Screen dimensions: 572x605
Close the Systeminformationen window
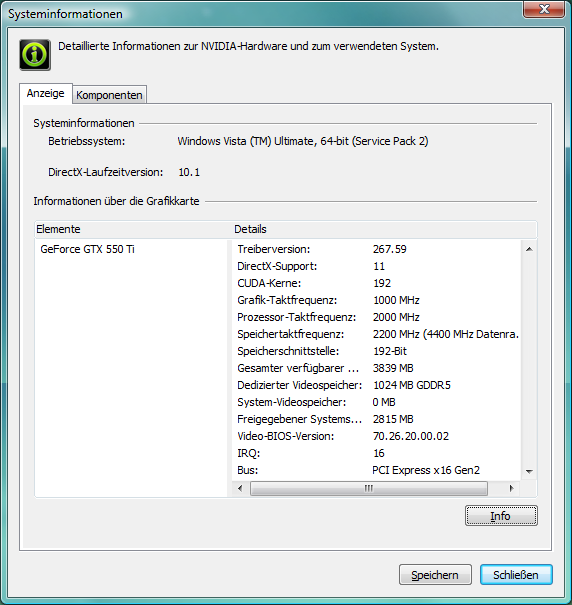(x=544, y=9)
